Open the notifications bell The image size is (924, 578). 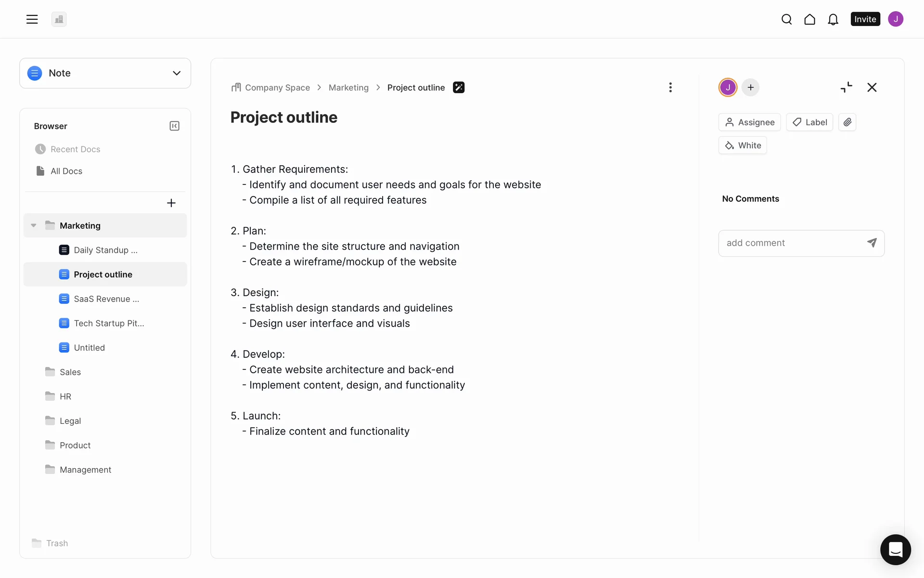[x=833, y=19]
